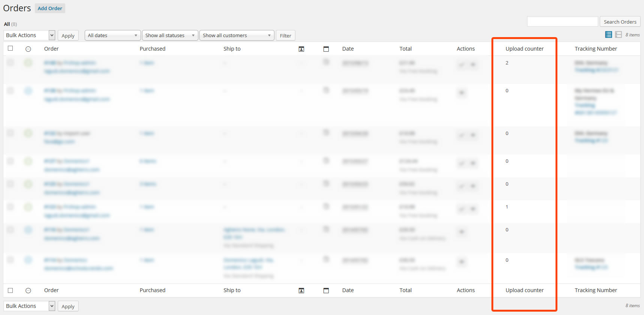
Task: Open the top Bulk Actions dropdown
Action: click(x=30, y=35)
